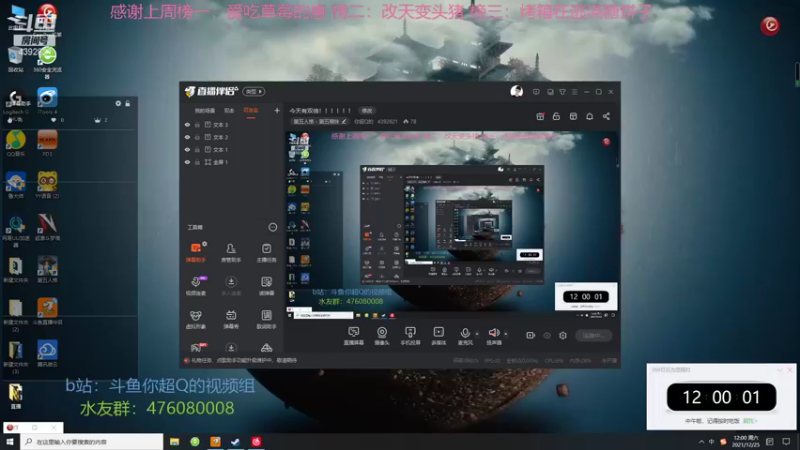This screenshot has height=450, width=800.
Task: Open the hamburger menu in title bar
Action: 574,92
